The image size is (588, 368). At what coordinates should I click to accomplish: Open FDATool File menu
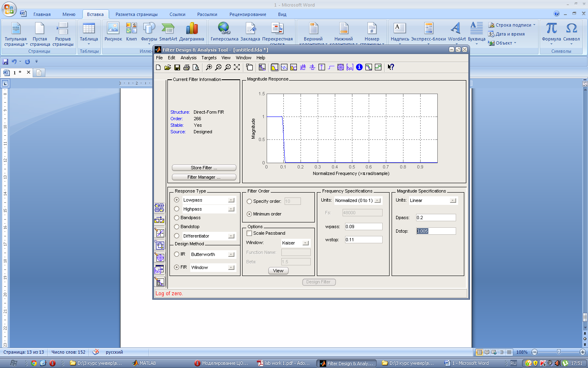[x=159, y=58]
